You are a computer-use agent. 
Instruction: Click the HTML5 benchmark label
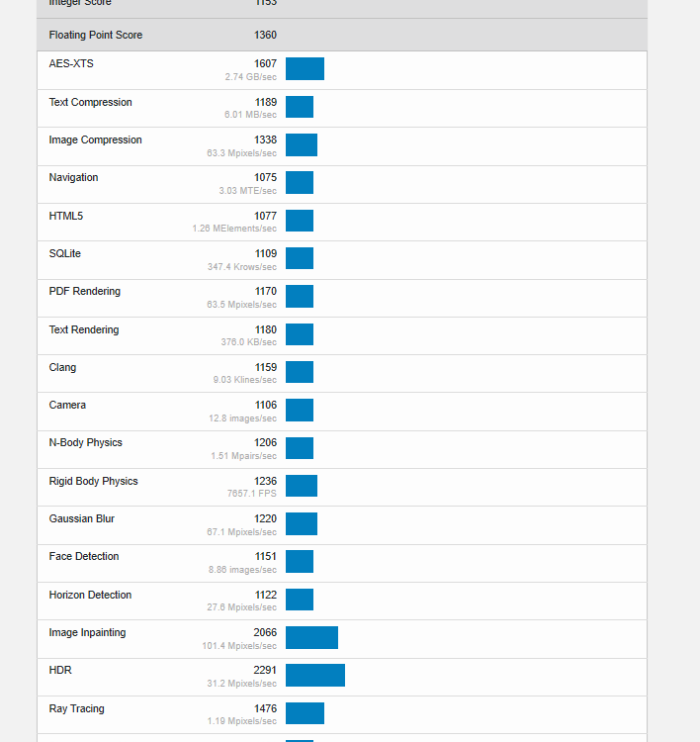click(65, 216)
